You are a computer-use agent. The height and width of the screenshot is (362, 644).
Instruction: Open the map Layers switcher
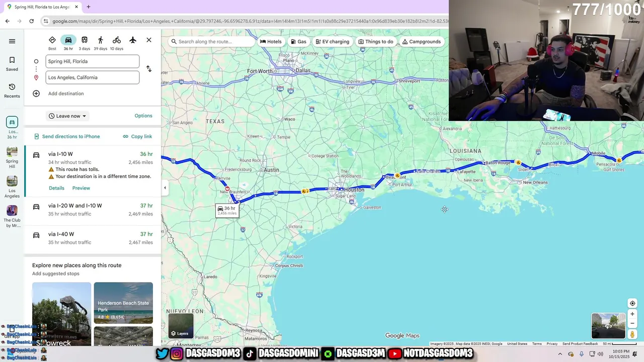click(x=181, y=325)
